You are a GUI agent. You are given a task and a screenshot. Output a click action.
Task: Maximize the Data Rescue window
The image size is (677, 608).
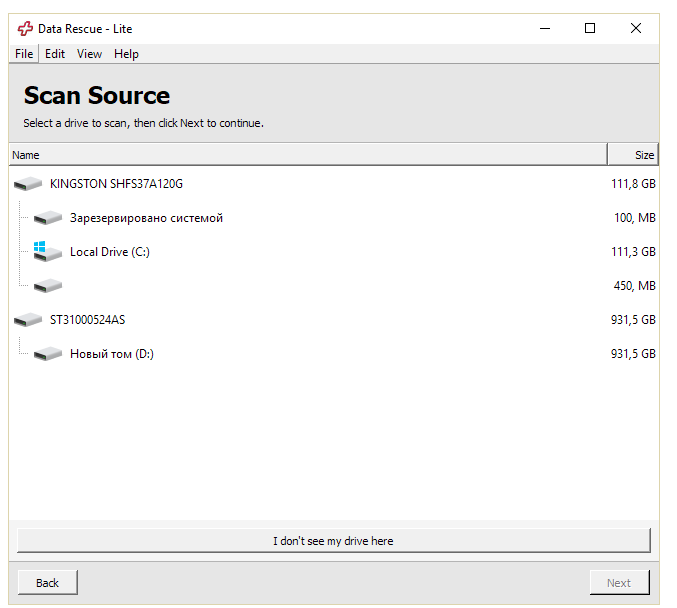click(590, 28)
